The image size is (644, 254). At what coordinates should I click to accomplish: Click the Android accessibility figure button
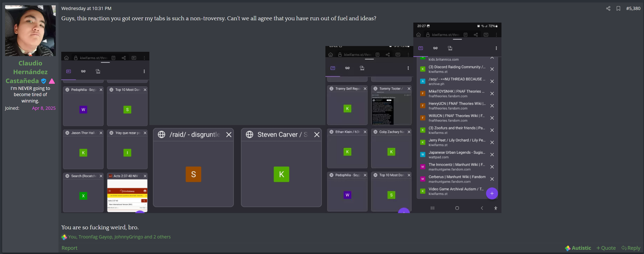tap(495, 208)
